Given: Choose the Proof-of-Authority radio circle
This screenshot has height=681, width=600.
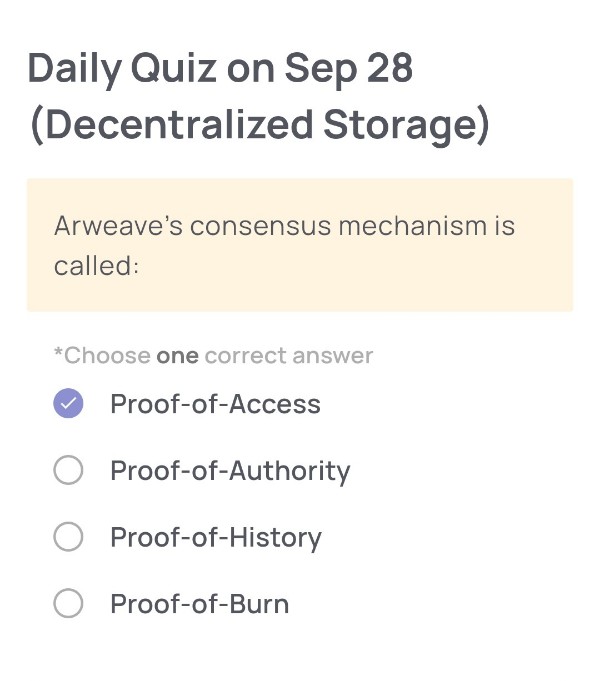Looking at the screenshot, I should coord(68,470).
